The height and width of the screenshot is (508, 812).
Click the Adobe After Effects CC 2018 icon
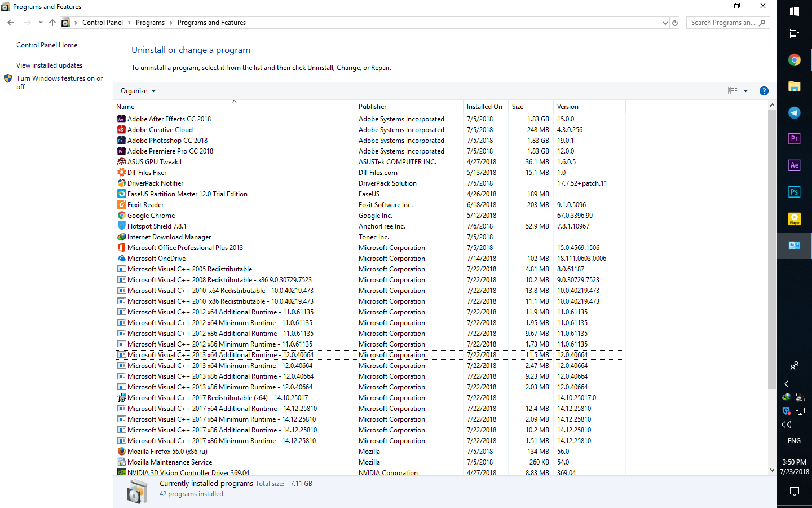tap(121, 119)
